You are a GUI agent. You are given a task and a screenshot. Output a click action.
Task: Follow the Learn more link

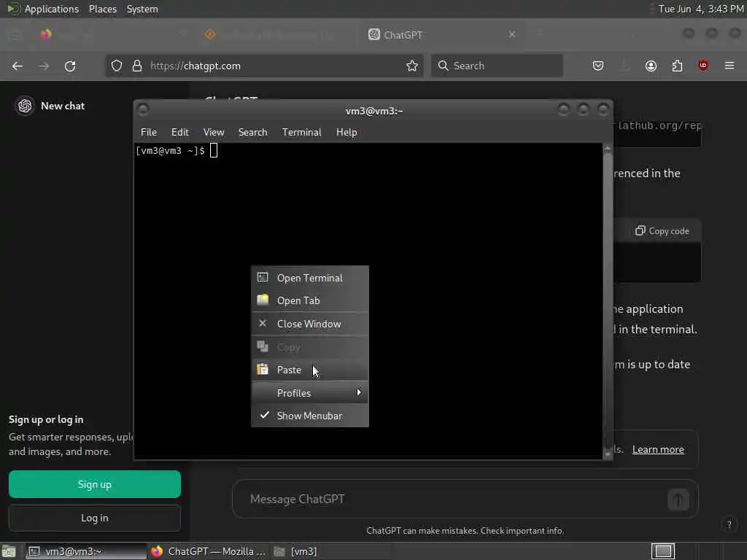coord(658,449)
